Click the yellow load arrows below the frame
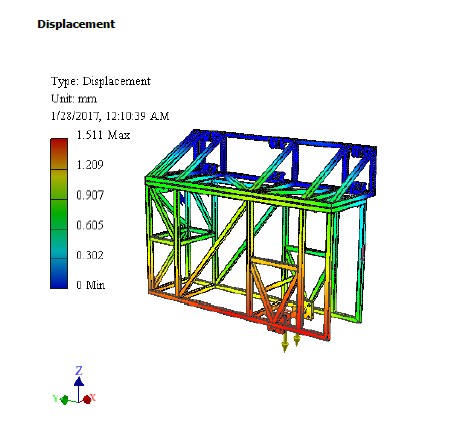The image size is (475, 428). tap(290, 343)
